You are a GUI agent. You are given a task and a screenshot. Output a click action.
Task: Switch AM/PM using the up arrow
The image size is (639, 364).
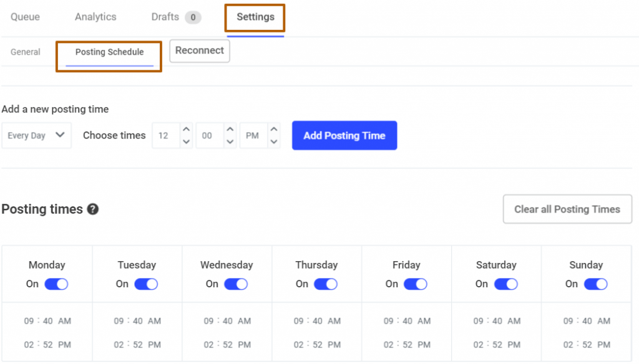pos(274,129)
